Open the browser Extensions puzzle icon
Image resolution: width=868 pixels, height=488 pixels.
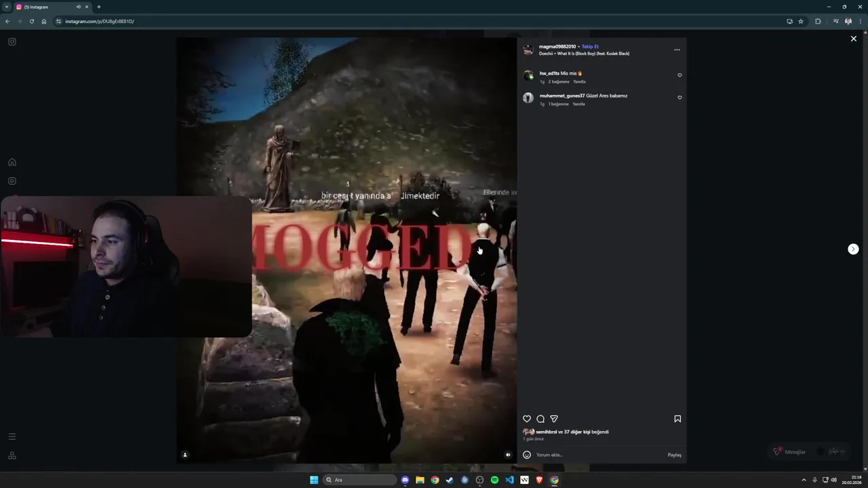[x=818, y=21]
